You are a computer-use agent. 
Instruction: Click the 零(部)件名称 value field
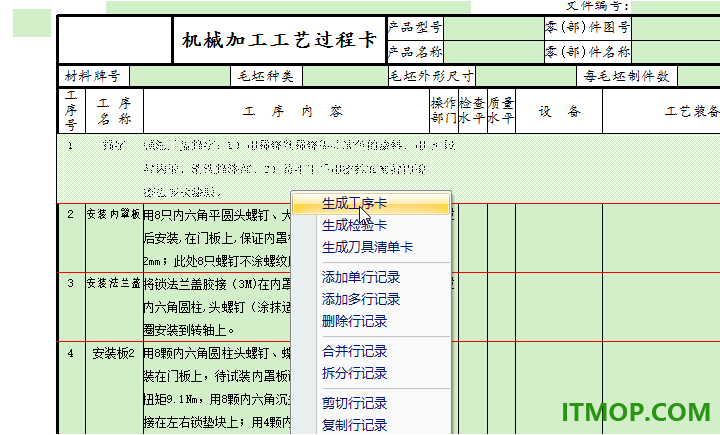tap(676, 51)
